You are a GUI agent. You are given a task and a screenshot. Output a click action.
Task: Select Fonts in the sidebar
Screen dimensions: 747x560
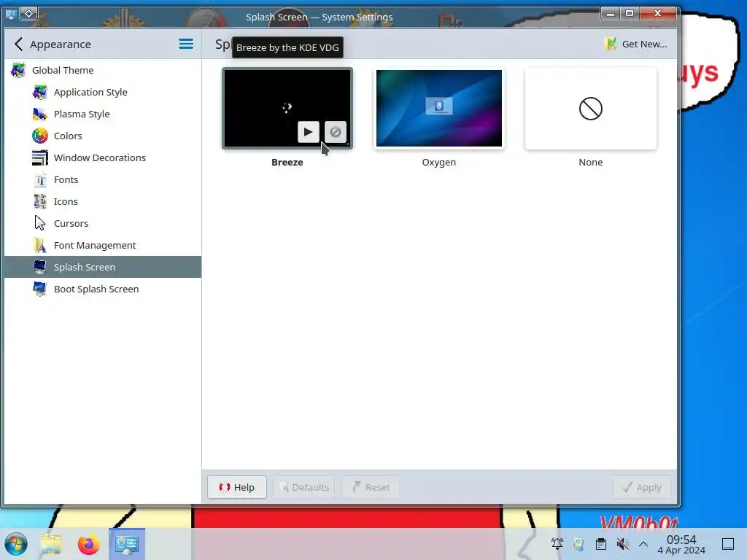click(x=103, y=180)
